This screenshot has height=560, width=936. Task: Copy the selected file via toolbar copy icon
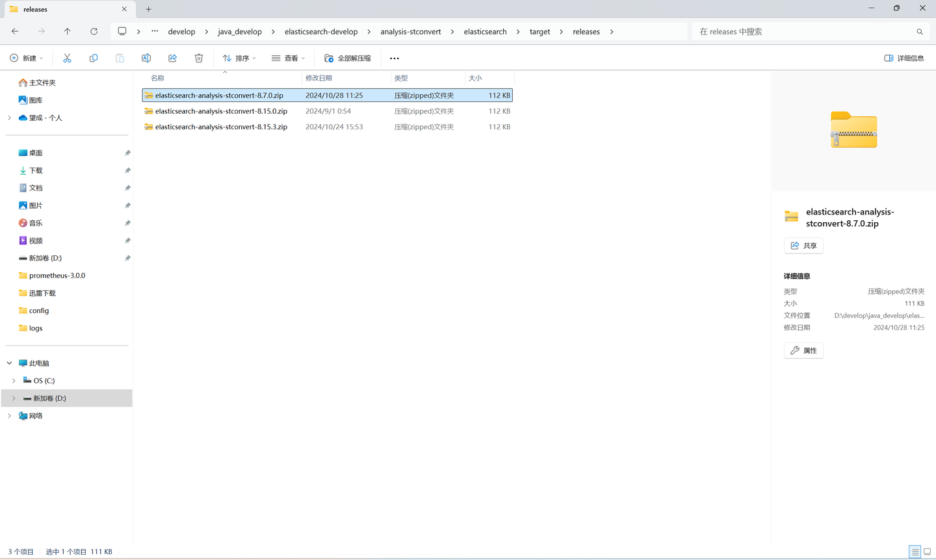(94, 58)
